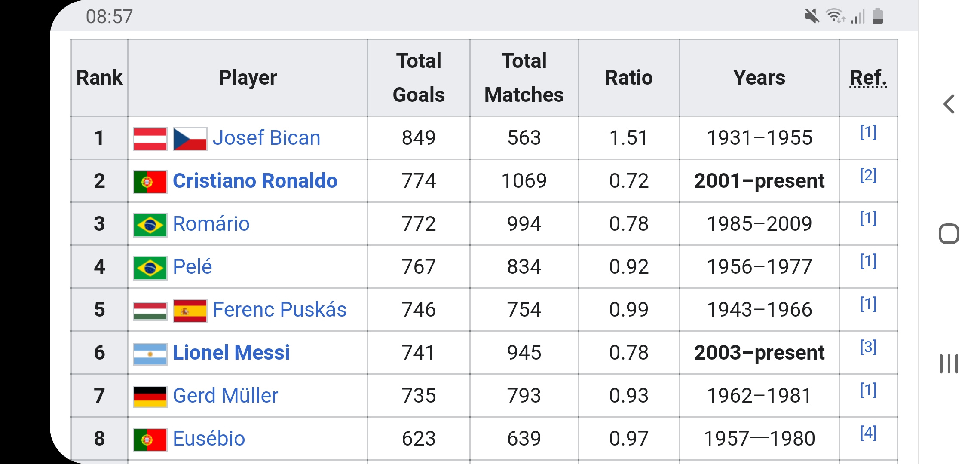This screenshot has height=464, width=980.
Task: Open the Lionel Messi article link
Action: 231,353
